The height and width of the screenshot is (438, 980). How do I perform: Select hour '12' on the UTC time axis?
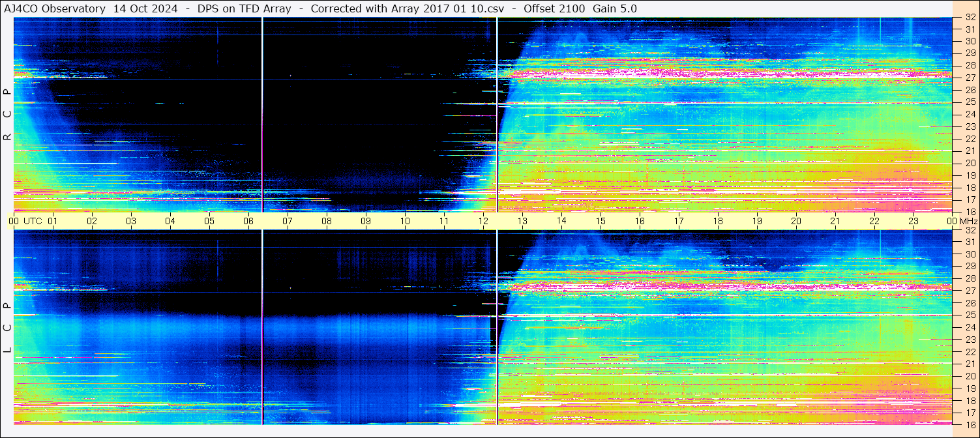pos(483,221)
